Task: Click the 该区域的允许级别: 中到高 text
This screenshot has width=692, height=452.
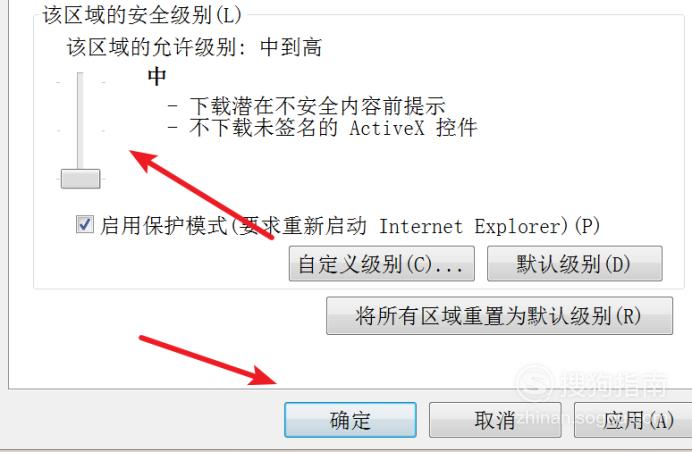Action: tap(194, 47)
